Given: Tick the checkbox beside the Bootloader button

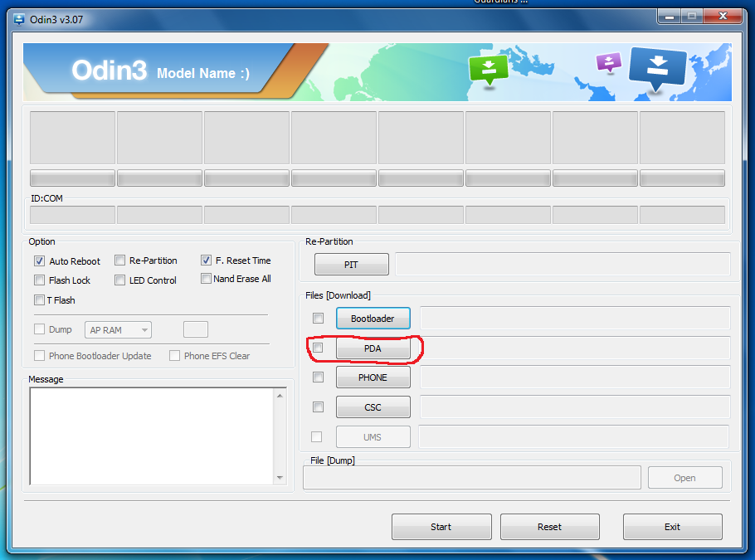Looking at the screenshot, I should pyautogui.click(x=319, y=318).
